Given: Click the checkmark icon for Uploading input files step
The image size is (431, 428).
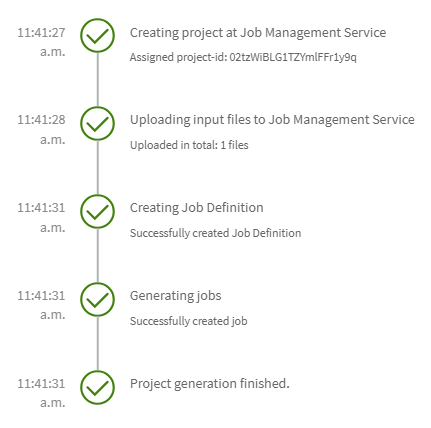Looking at the screenshot, I should [x=97, y=123].
